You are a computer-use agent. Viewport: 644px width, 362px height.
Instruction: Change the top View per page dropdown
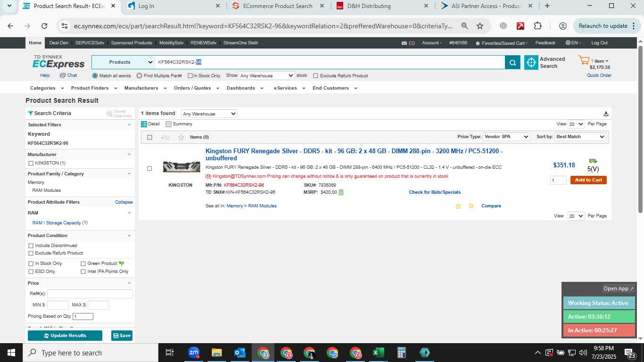(x=576, y=124)
